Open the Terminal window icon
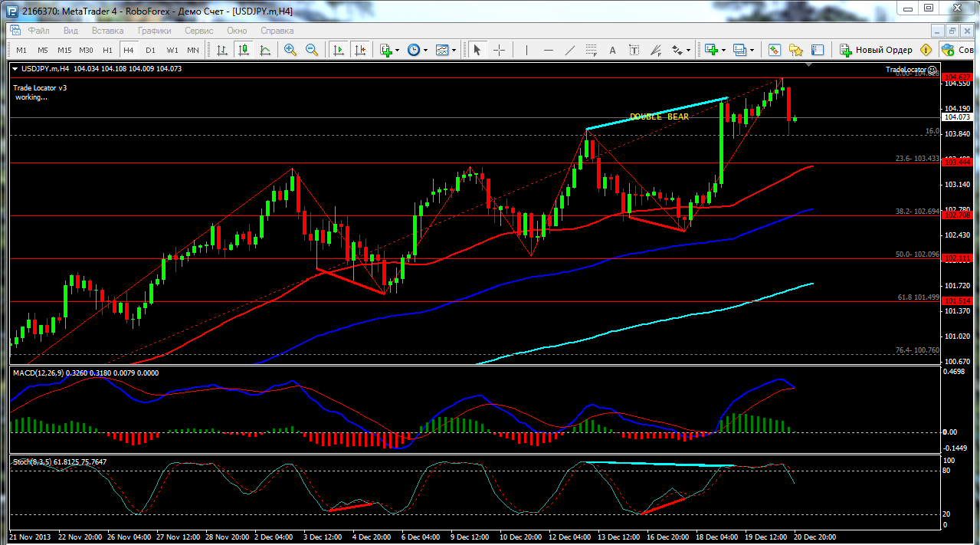 click(818, 50)
